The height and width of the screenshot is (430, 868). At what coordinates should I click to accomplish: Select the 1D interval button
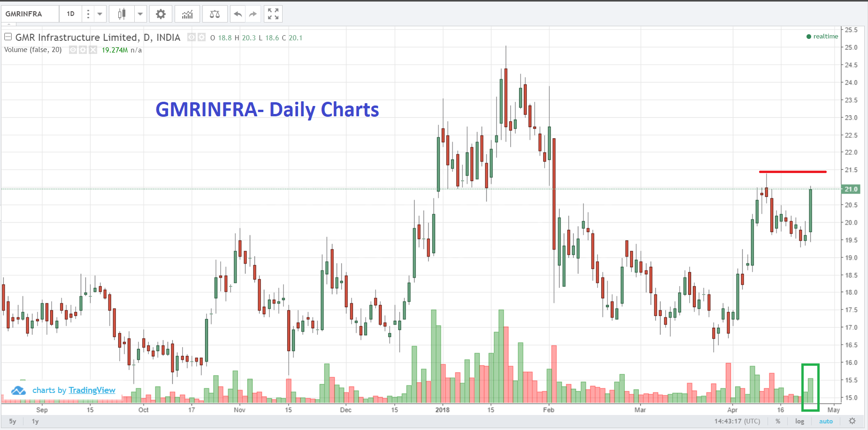(70, 14)
